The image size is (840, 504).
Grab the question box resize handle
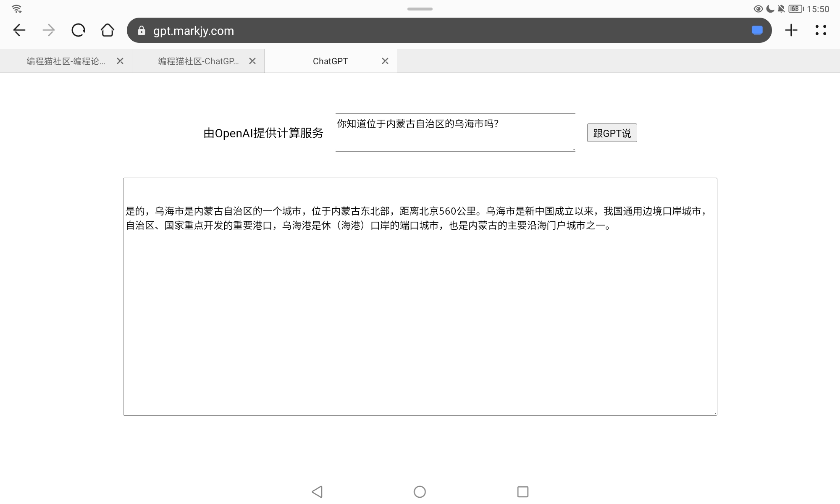click(x=574, y=149)
